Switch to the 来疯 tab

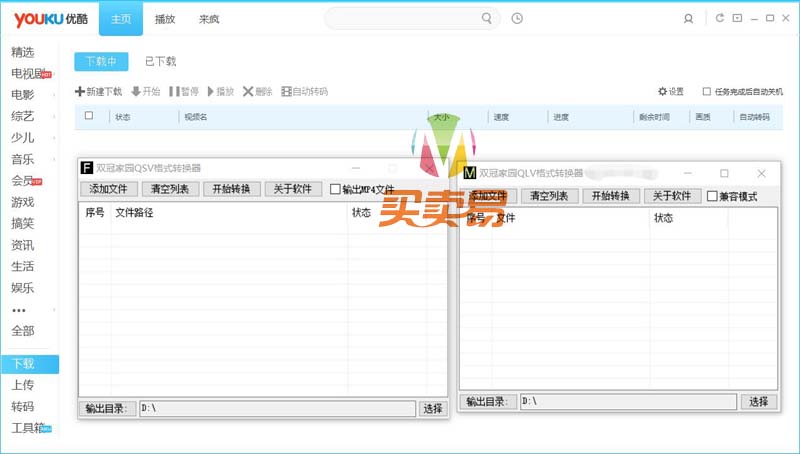coord(209,19)
